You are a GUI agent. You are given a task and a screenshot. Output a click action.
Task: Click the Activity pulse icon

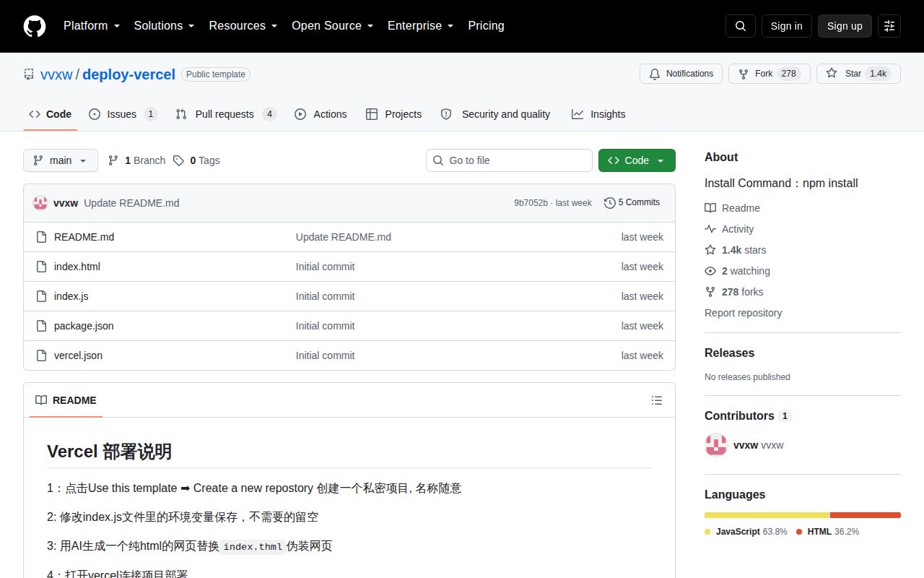coord(710,229)
